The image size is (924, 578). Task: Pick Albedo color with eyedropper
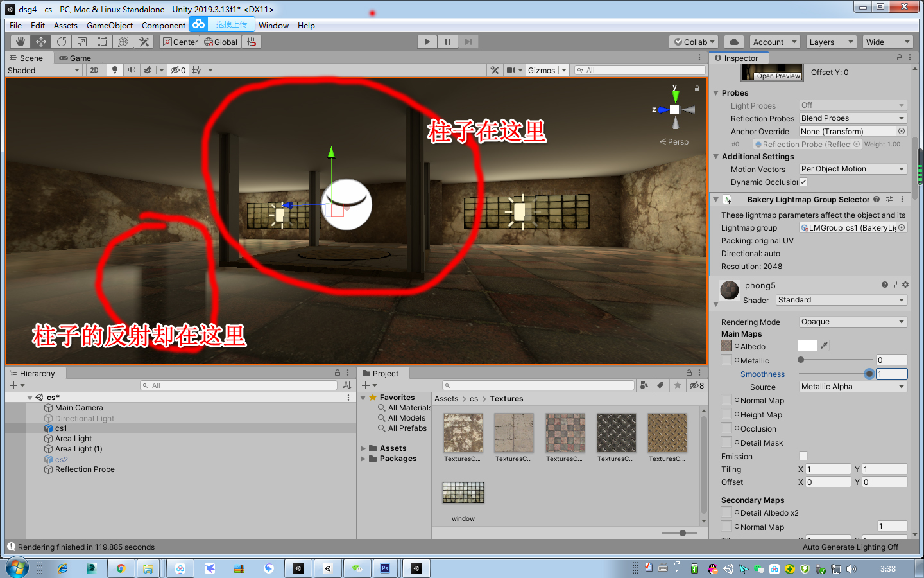point(825,346)
